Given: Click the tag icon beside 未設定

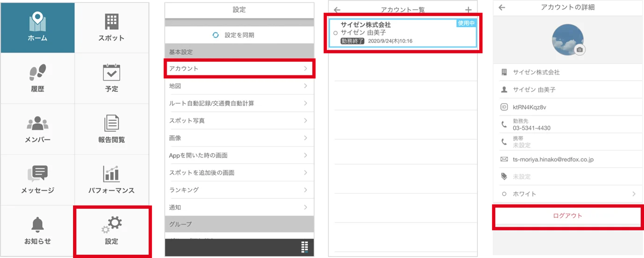Looking at the screenshot, I should [x=504, y=177].
